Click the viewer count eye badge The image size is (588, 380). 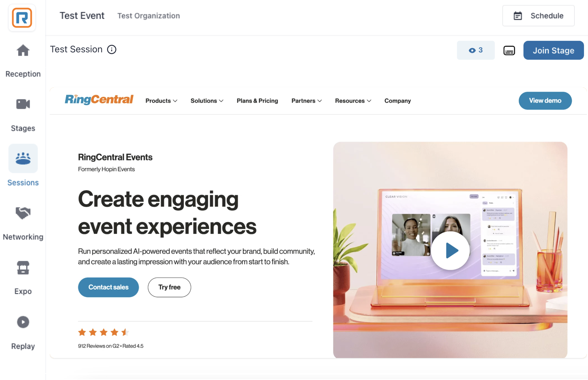476,50
